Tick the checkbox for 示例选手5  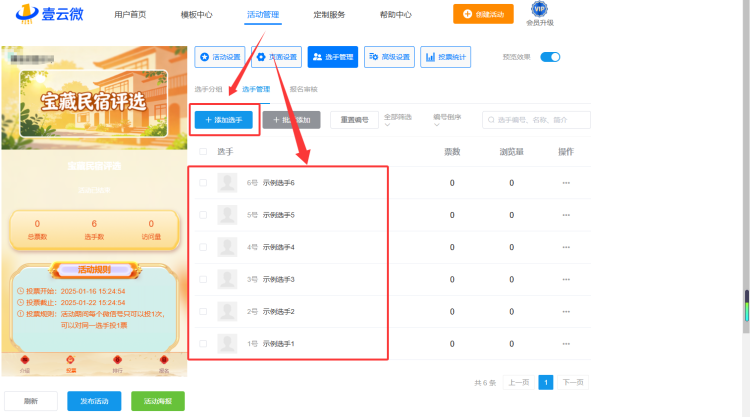point(203,215)
